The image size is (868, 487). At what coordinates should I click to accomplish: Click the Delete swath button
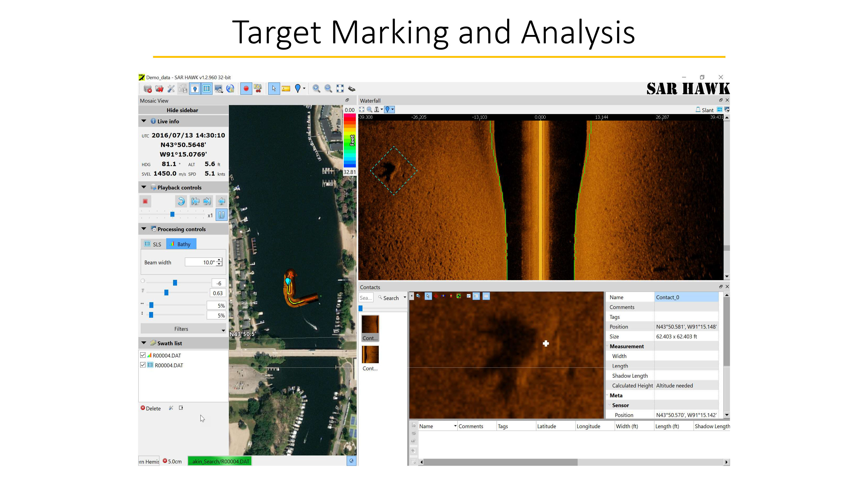click(x=151, y=408)
